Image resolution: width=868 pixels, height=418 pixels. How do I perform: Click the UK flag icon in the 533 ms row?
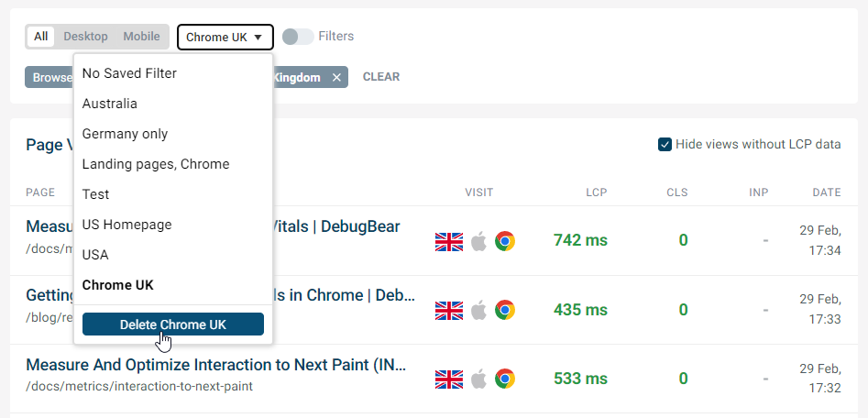(449, 379)
